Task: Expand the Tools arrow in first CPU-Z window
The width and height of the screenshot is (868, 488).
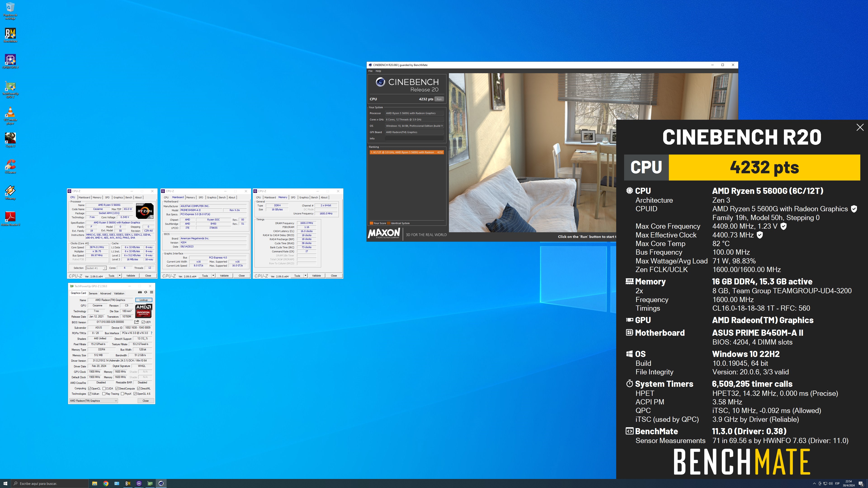Action: [x=120, y=275]
